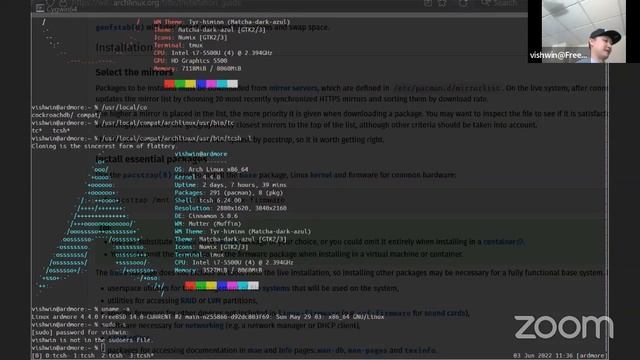This screenshot has height=360, width=640.
Task: Click the 'Linux ardmore 4.4.0 FreeBSD 14.0-CURRENT' output line
Action: 208,317
